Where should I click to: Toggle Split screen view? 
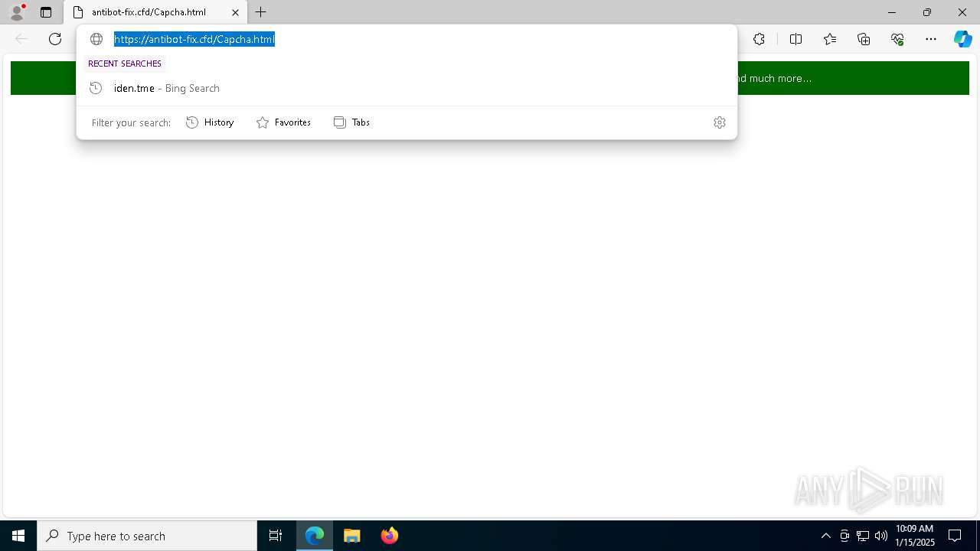[x=795, y=39]
